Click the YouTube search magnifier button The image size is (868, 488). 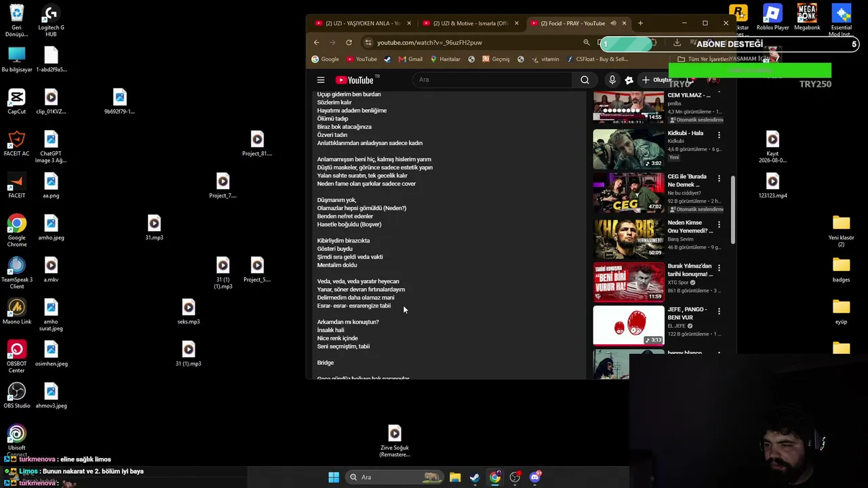(585, 80)
